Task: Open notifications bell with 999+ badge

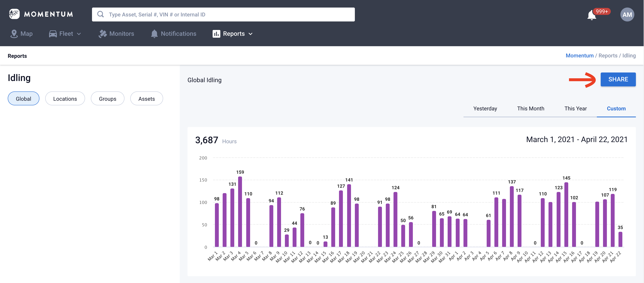Action: 591,15
